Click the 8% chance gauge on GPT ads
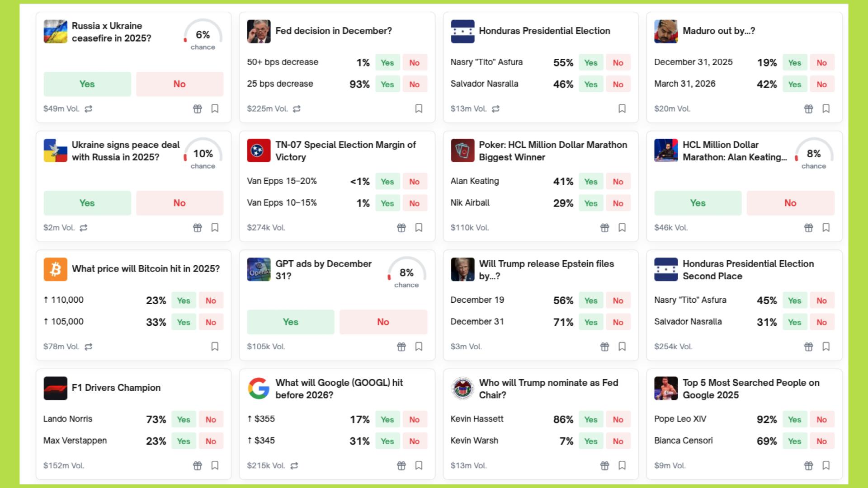868x488 pixels. click(x=406, y=273)
